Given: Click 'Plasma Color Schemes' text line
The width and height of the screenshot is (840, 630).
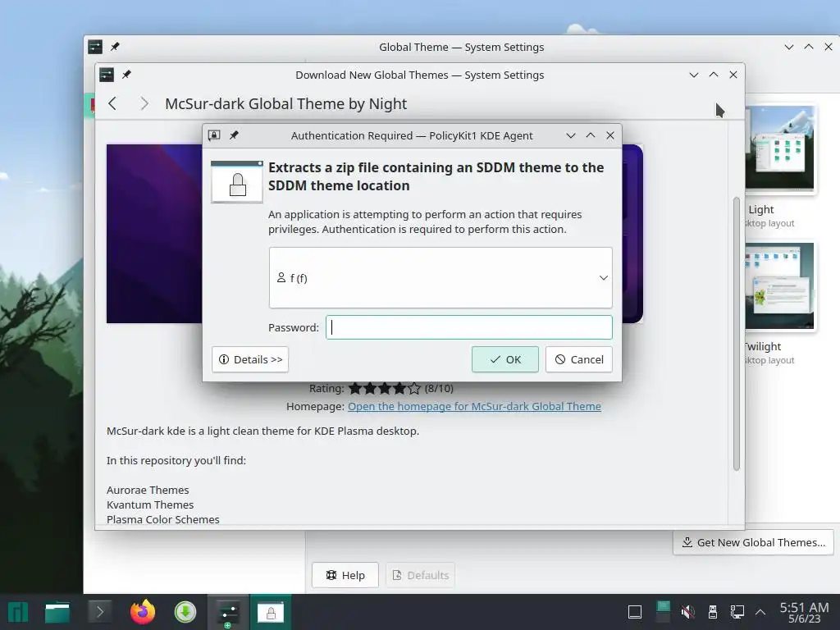Looking at the screenshot, I should click(x=163, y=519).
